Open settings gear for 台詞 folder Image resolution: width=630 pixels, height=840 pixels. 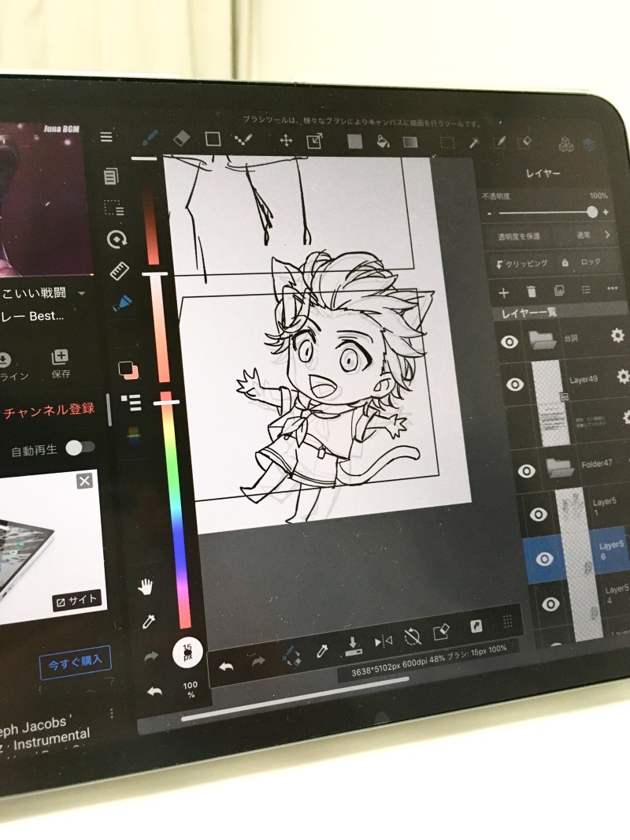[617, 336]
